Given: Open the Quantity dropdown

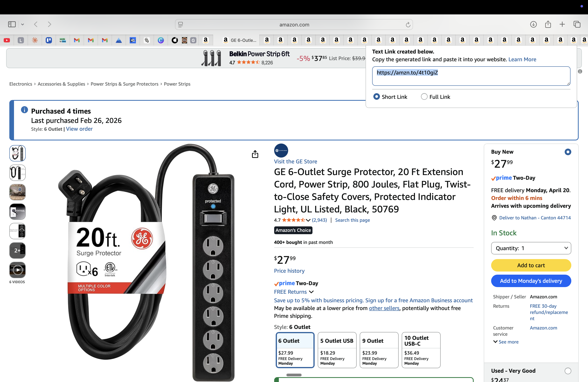Looking at the screenshot, I should 531,248.
